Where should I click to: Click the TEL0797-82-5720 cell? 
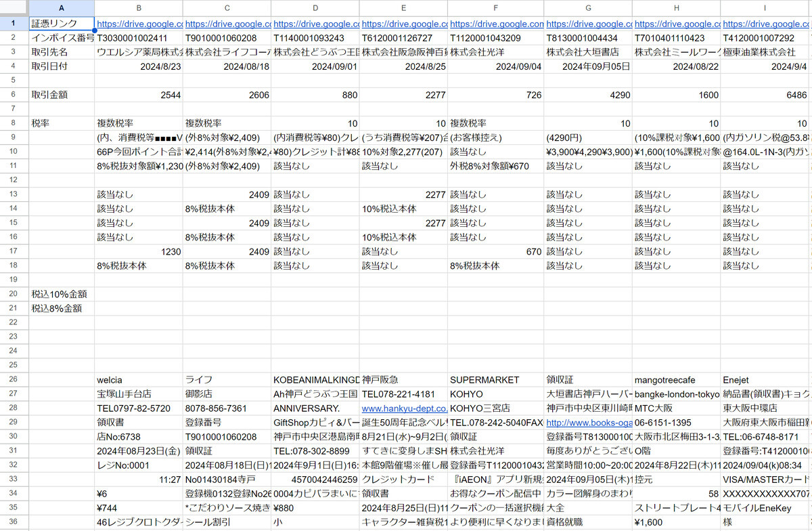pyautogui.click(x=139, y=408)
